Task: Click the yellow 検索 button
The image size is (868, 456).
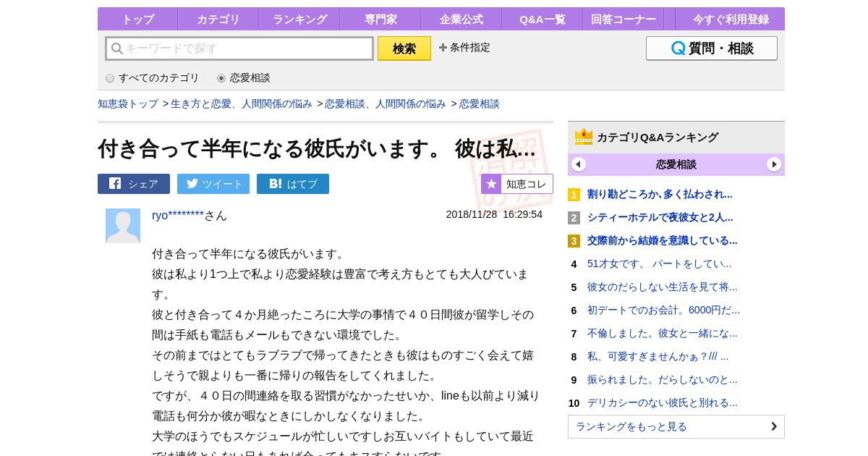Action: [x=404, y=48]
